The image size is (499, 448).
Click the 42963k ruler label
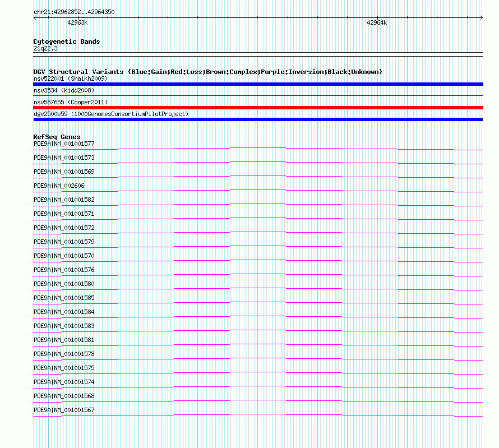pyautogui.click(x=77, y=22)
